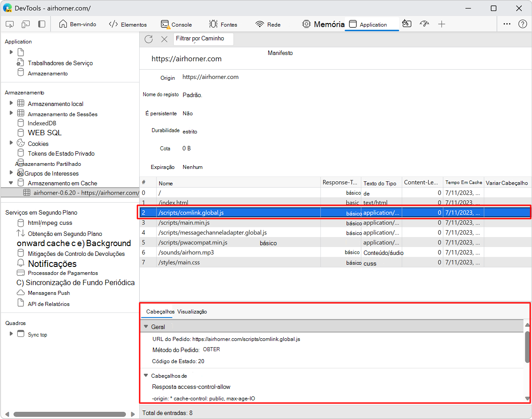
Task: Focus the Filtrar por Caminho field
Action: (x=203, y=39)
